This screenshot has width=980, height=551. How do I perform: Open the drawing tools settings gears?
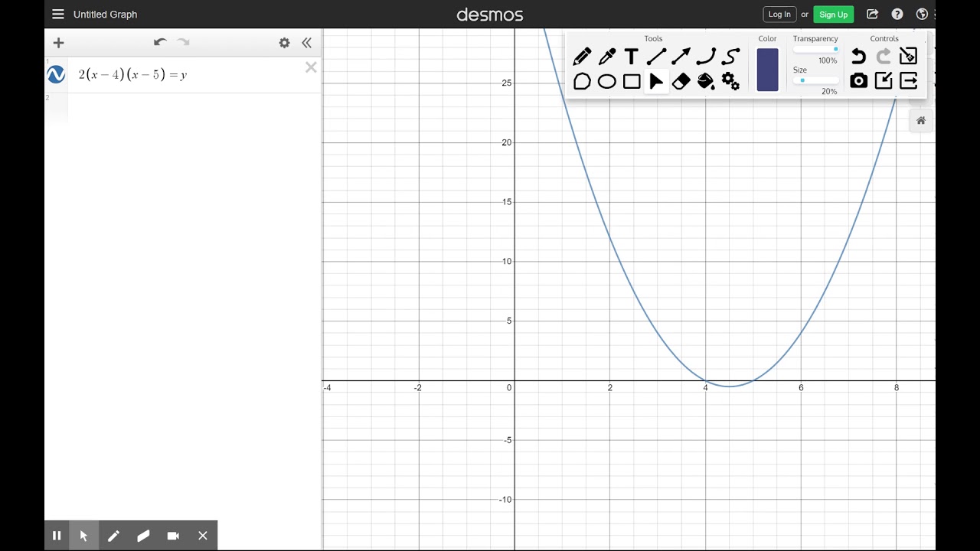click(x=731, y=81)
